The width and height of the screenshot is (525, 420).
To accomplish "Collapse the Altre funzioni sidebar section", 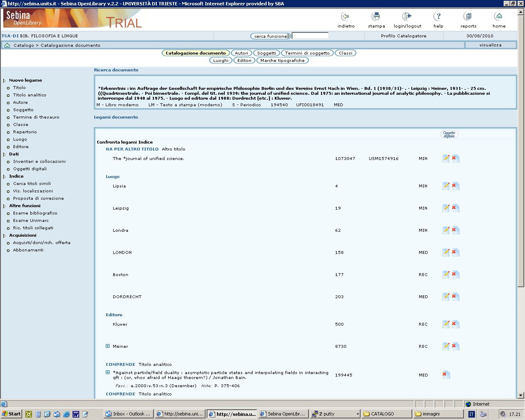I will 5,206.
